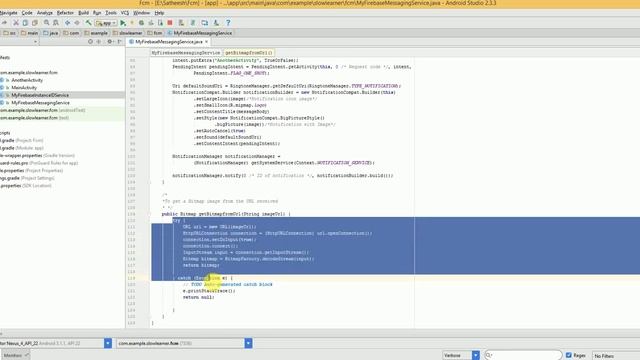The width and height of the screenshot is (640, 360).
Task: Click the navigate Back arrow icon
Action: tap(67, 23)
